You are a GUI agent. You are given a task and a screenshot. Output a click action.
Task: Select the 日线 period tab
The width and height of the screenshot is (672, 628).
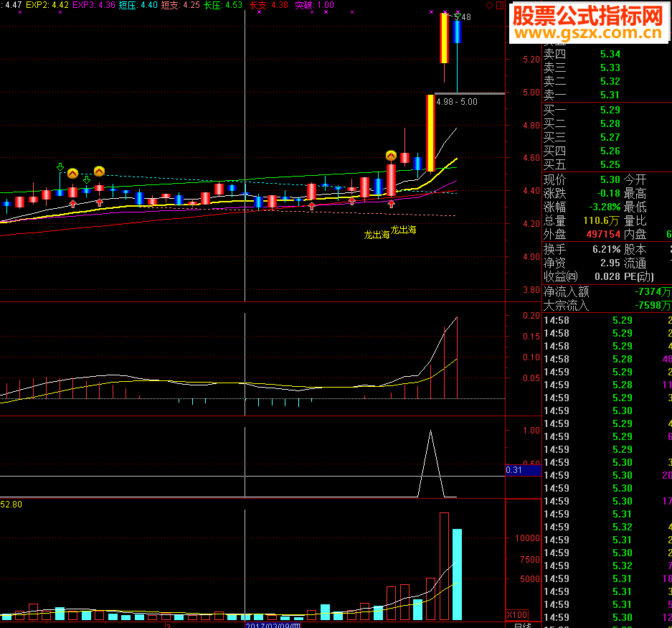522,625
